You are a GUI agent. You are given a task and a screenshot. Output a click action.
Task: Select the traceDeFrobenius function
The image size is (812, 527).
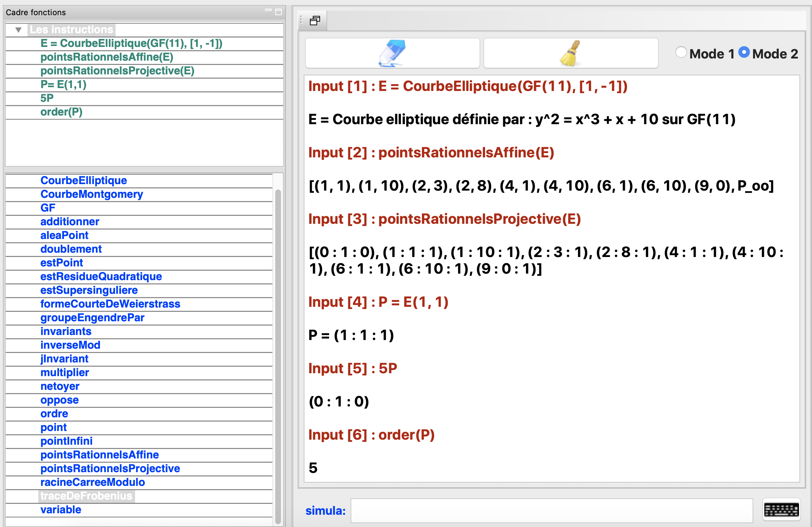point(86,496)
